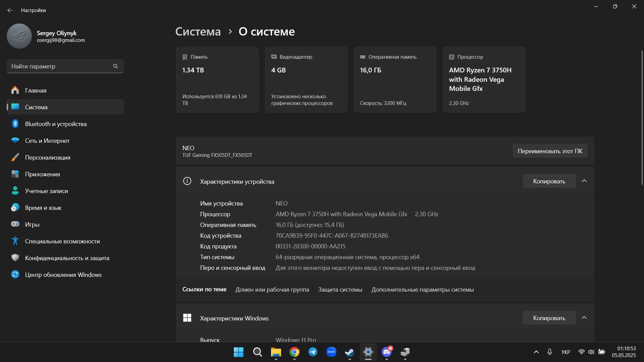Click the microphone tray icon
Image resolution: width=644 pixels, height=362 pixels.
(x=549, y=352)
